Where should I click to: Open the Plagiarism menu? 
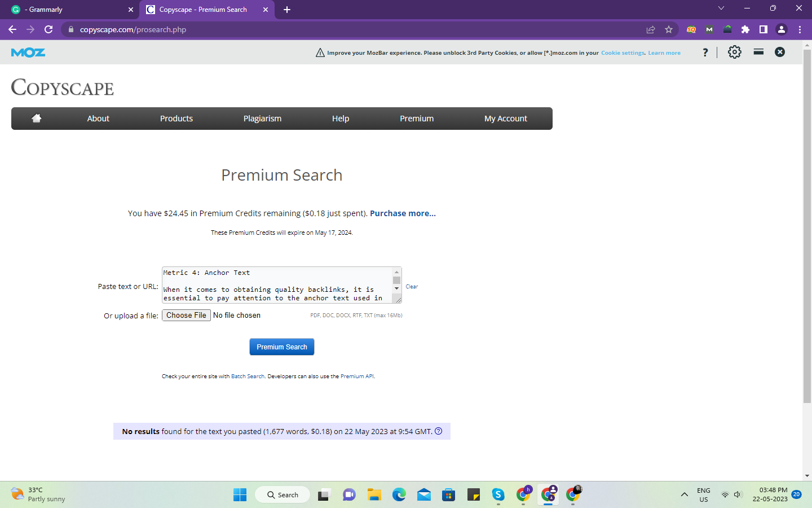(262, 119)
